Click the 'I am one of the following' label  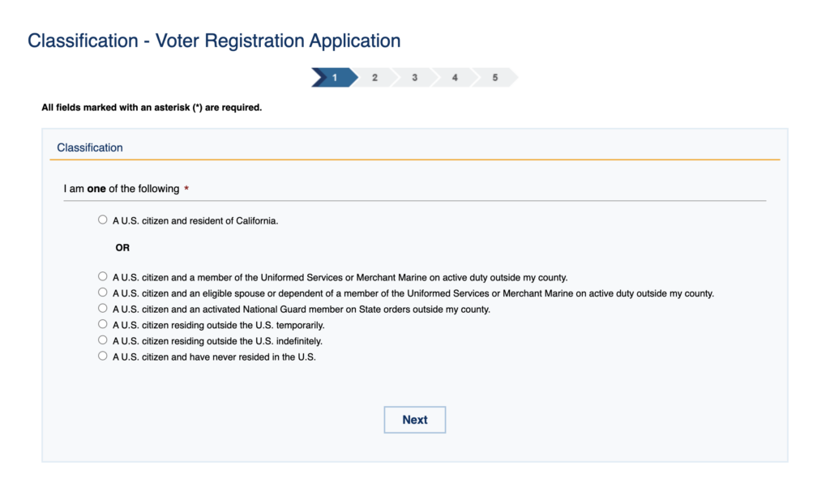click(x=122, y=189)
